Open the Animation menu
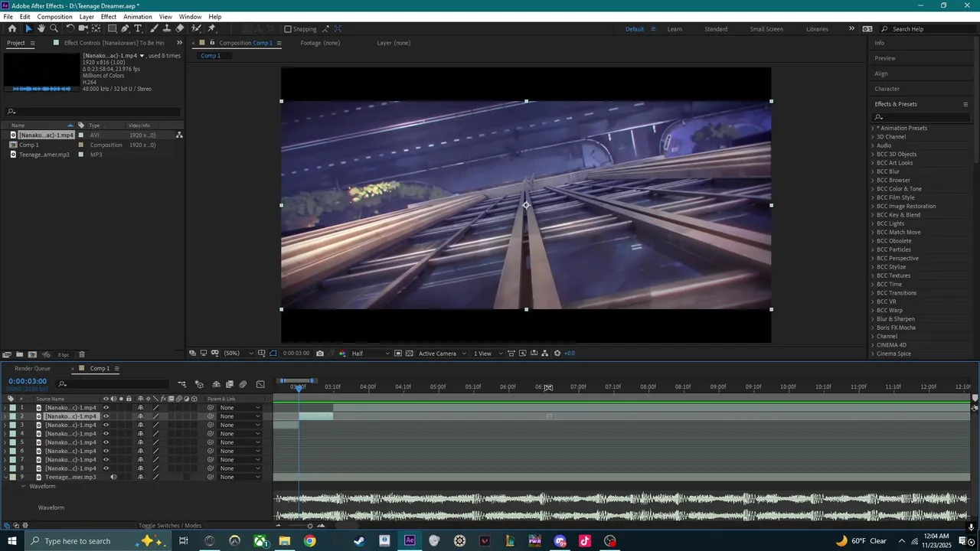 click(138, 17)
